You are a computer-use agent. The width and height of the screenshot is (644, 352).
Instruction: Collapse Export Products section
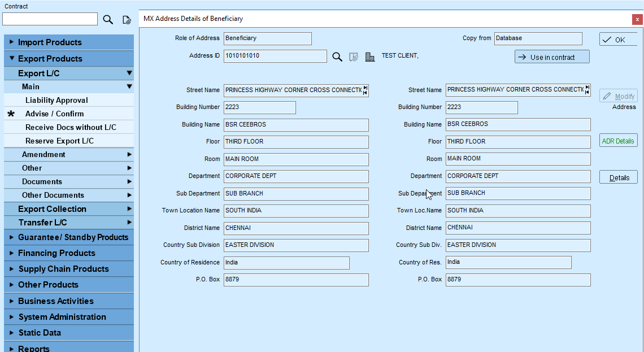(69, 59)
